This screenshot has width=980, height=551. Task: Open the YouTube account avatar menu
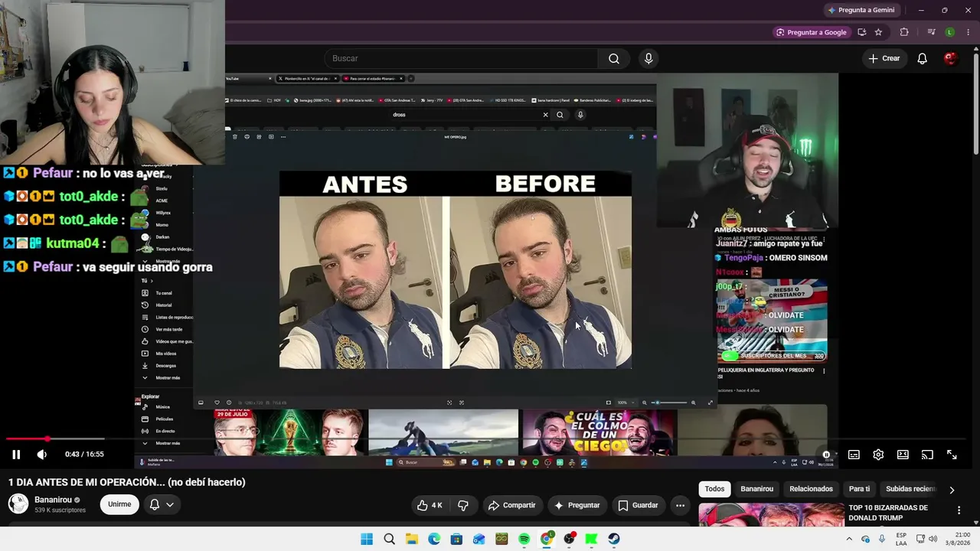tap(951, 58)
